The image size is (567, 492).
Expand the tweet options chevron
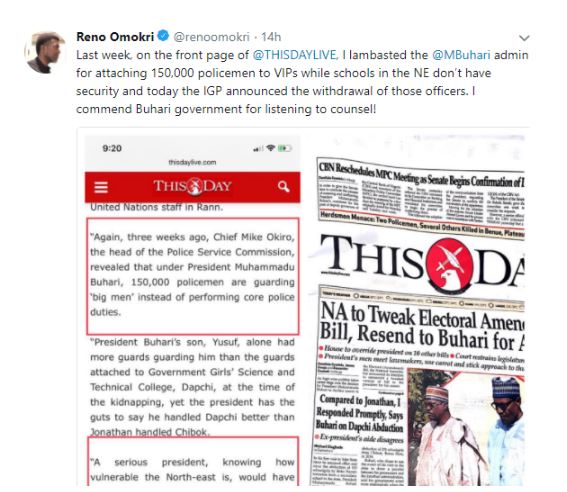[x=524, y=38]
